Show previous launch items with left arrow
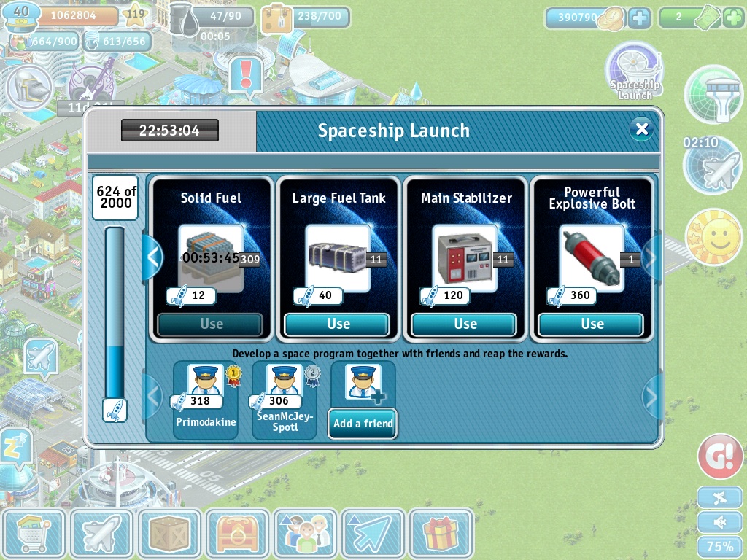747x560 pixels. [152, 257]
